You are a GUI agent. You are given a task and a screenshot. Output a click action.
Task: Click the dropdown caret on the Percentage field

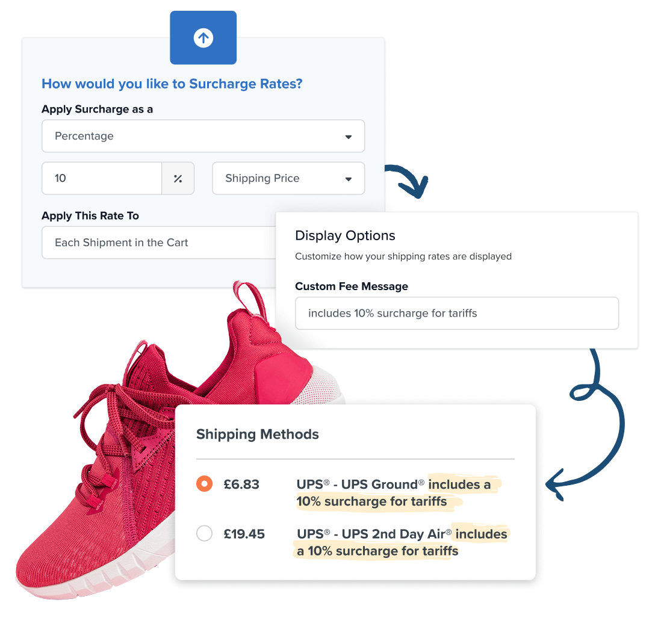point(348,136)
